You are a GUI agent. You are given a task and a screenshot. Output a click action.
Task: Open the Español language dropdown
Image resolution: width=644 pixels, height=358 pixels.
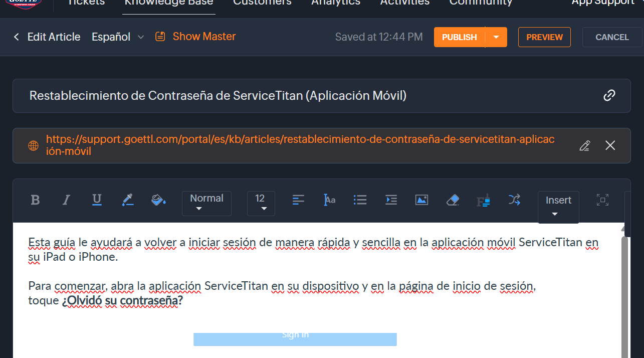click(x=118, y=37)
